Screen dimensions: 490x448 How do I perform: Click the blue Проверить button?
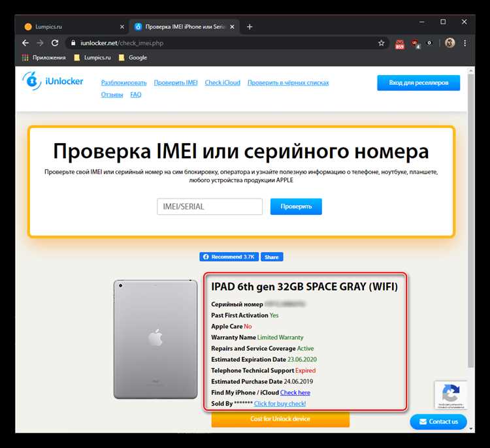coord(296,206)
